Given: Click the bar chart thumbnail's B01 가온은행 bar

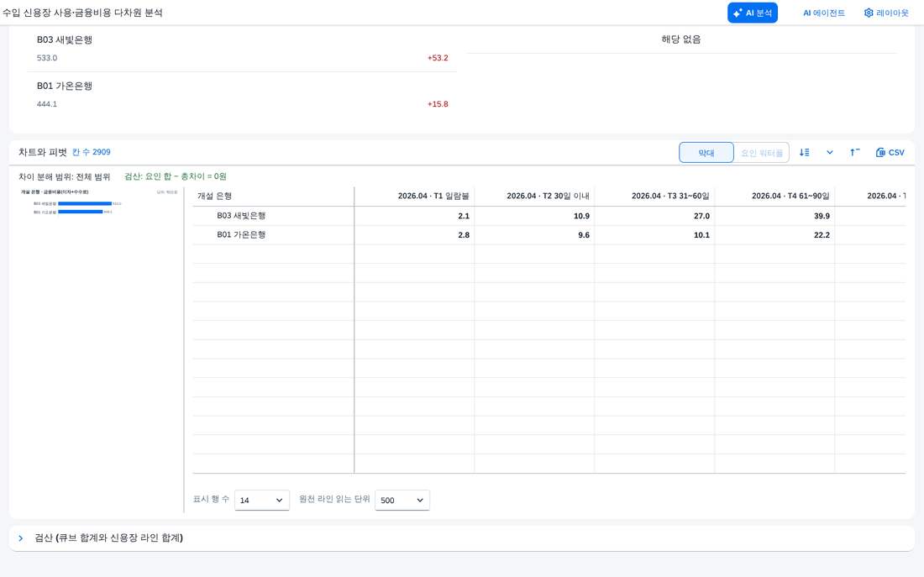Looking at the screenshot, I should 81,212.
